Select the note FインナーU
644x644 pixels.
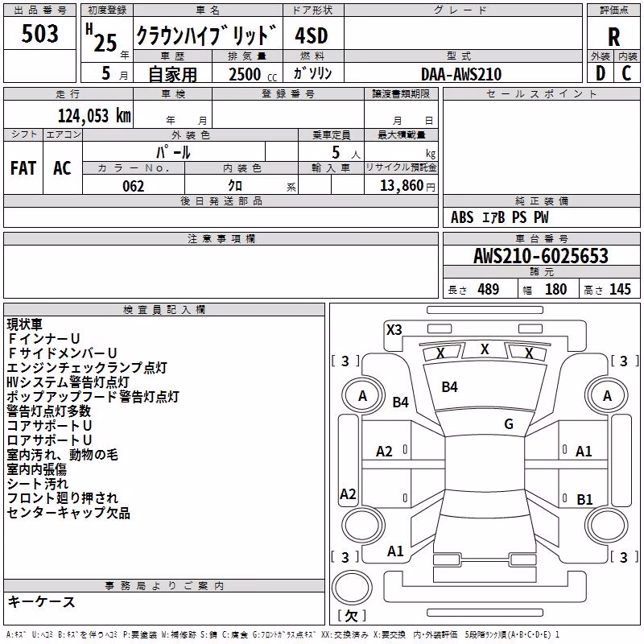pos(43,339)
